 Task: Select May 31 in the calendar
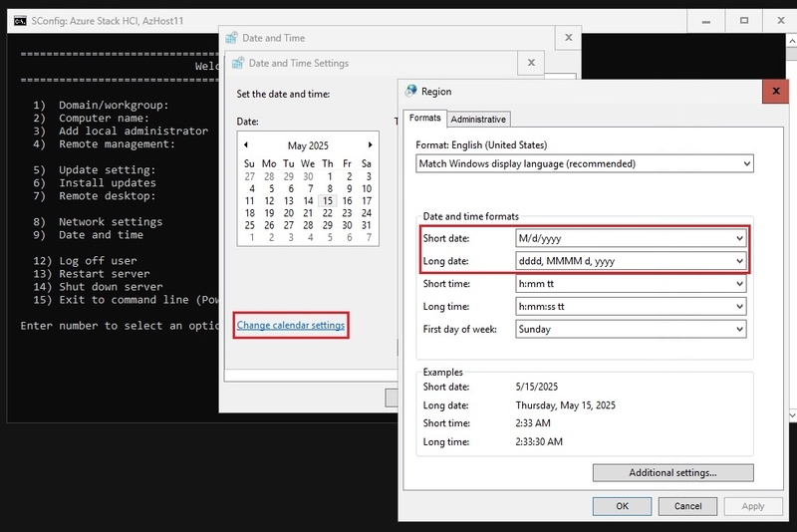point(367,225)
